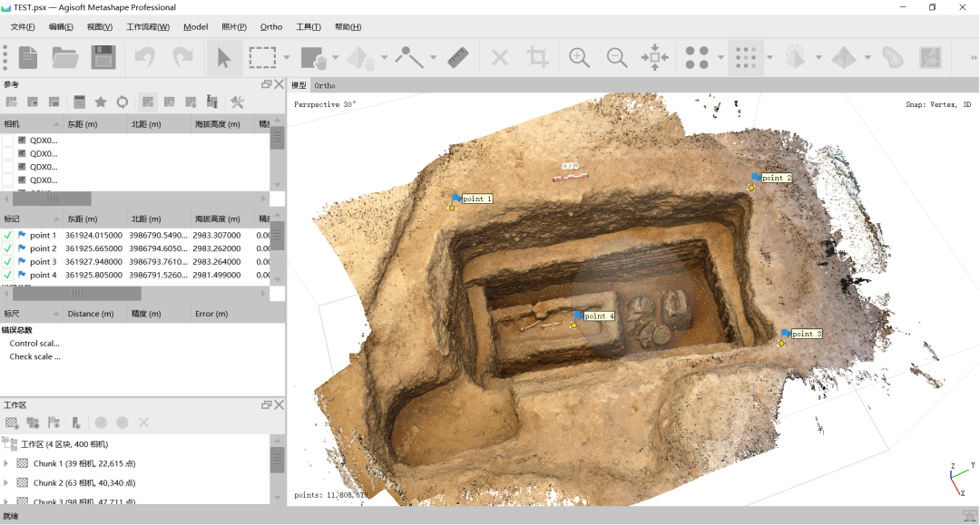Open the draw polyline tool dropdown arrow
The width and height of the screenshot is (980, 525).
click(x=433, y=57)
